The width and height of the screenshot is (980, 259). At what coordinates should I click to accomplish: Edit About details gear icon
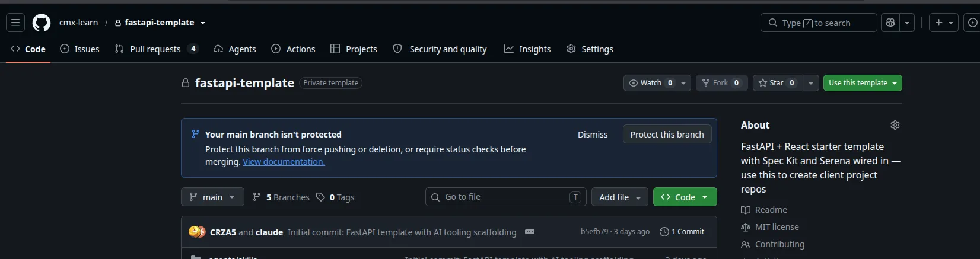[895, 125]
